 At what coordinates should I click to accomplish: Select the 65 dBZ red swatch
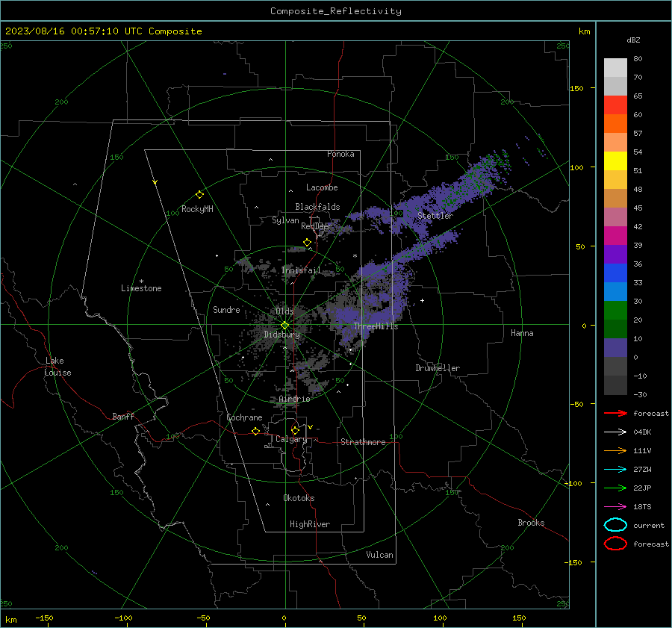pyautogui.click(x=615, y=105)
